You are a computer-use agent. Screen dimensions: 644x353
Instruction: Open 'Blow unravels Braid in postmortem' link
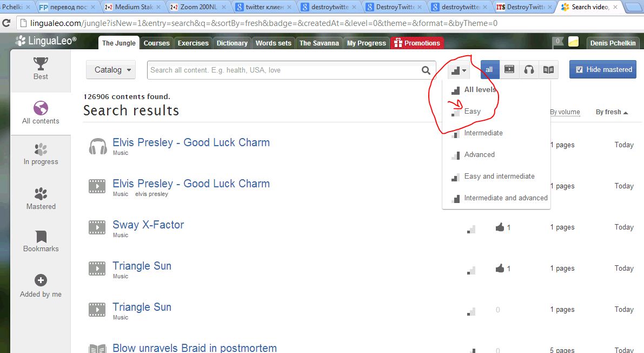click(x=194, y=348)
